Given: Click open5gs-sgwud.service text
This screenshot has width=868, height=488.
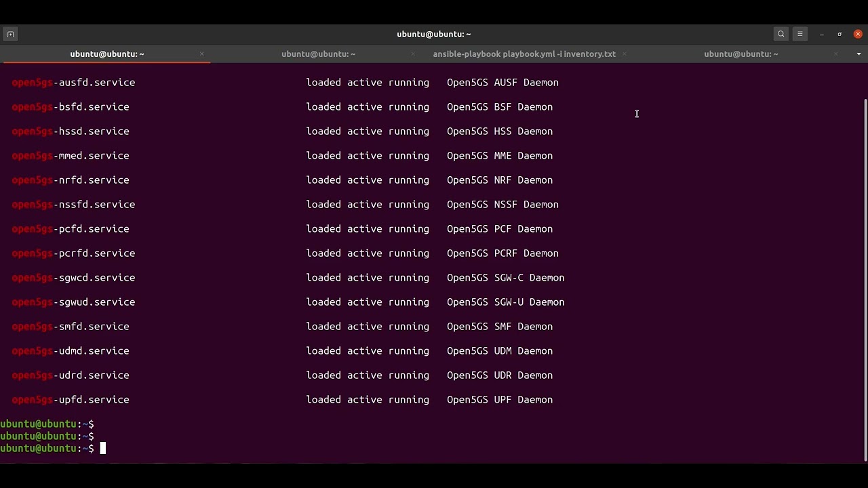Looking at the screenshot, I should point(73,302).
